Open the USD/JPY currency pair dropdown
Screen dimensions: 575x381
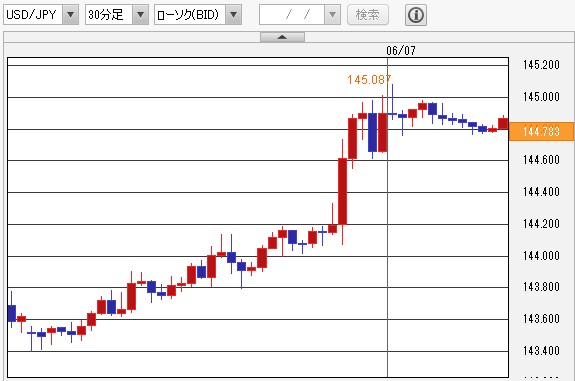tap(41, 15)
